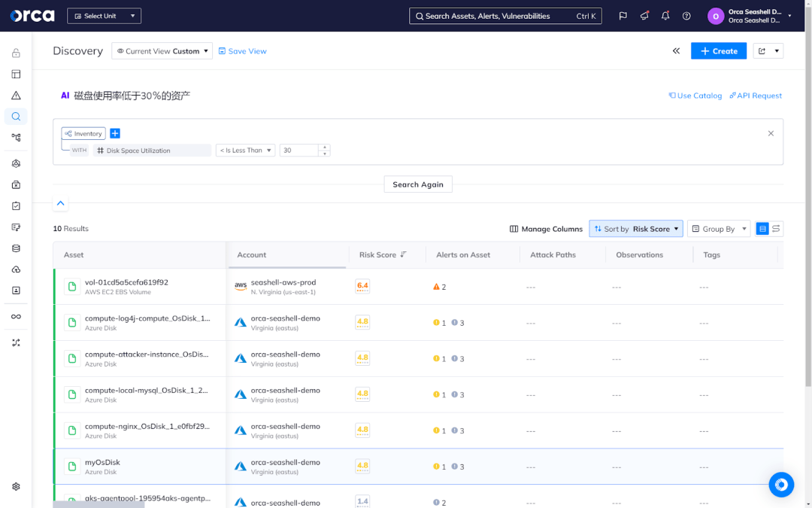Screen dimensions: 812x508
Task: Open asset compute-attacker-instance_OsDisk
Action: coord(147,354)
